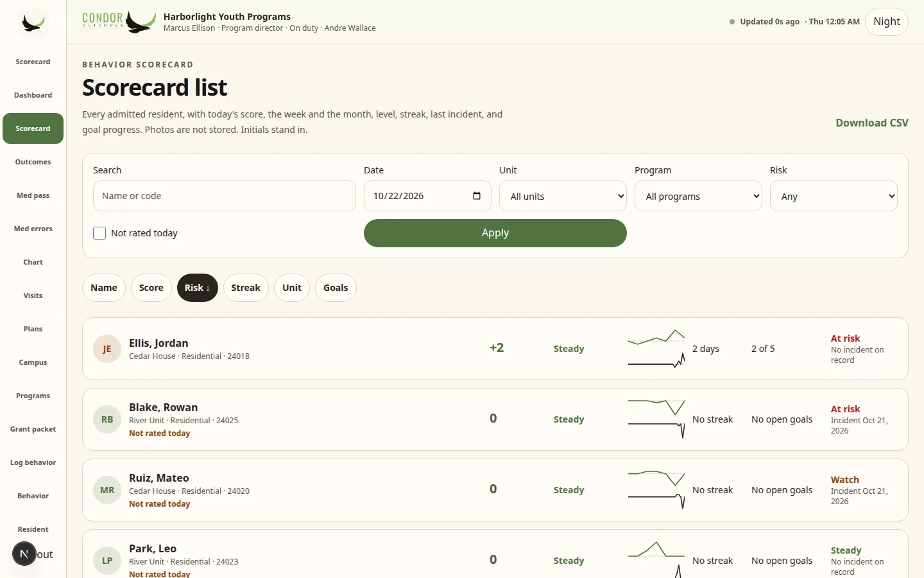The height and width of the screenshot is (578, 924).
Task: Open the calendar picker icon in the Date field
Action: tap(477, 196)
